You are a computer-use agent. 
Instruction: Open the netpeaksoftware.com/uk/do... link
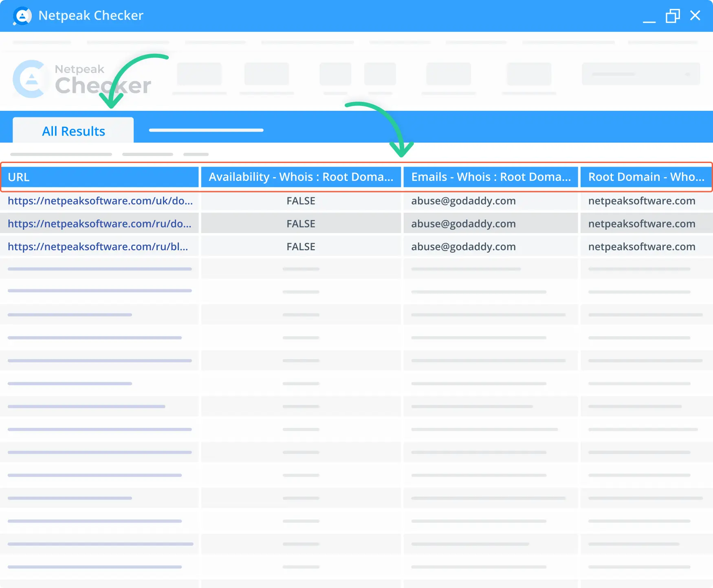100,201
